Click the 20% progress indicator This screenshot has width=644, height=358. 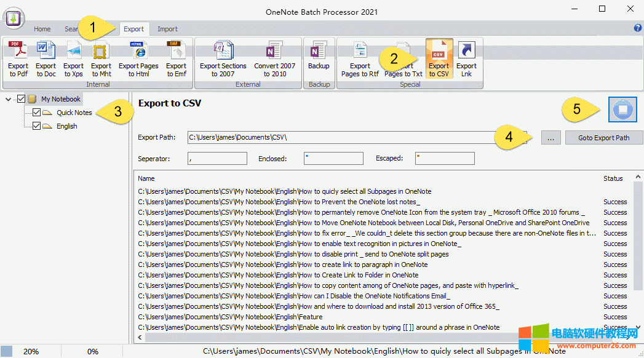30,351
